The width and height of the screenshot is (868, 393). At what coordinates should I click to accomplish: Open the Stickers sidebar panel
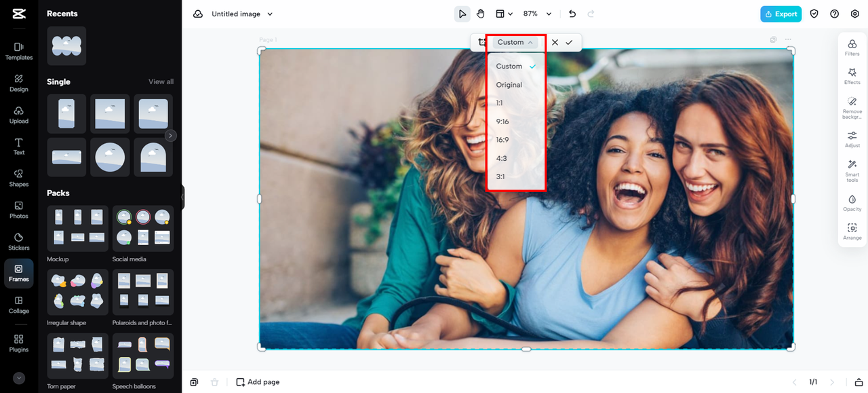click(19, 241)
